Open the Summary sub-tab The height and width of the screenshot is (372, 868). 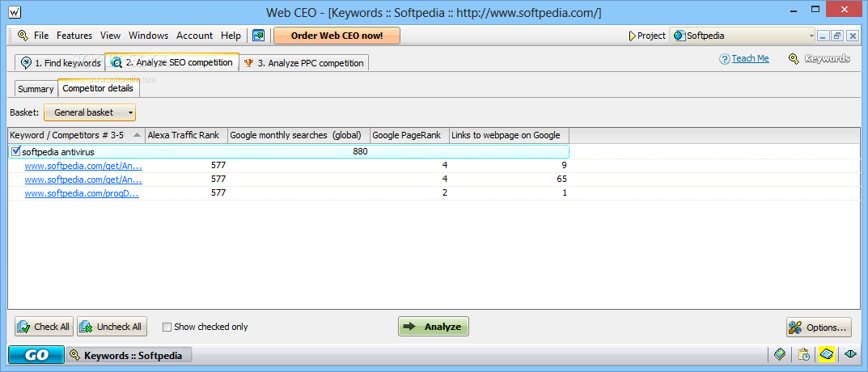click(36, 89)
